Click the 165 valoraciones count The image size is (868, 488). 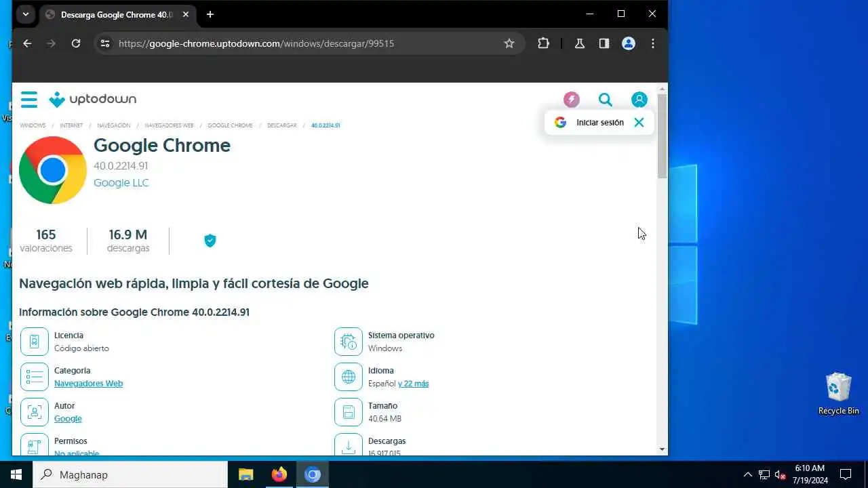click(46, 241)
